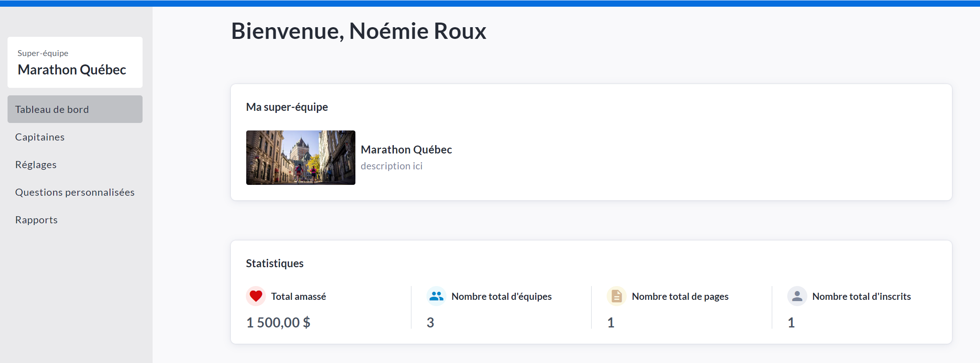
Task: Click the red heart icon beside Total amassé
Action: coord(256,296)
